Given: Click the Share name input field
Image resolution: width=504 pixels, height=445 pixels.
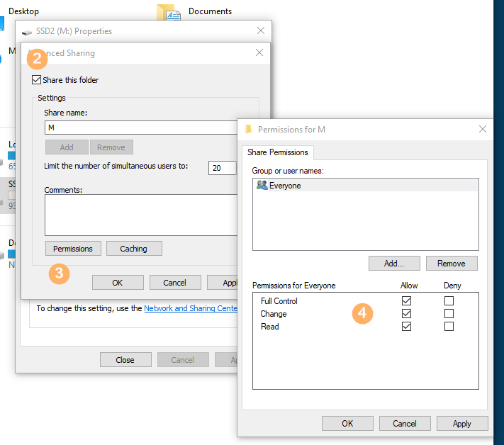Looking at the screenshot, I should pyautogui.click(x=141, y=128).
